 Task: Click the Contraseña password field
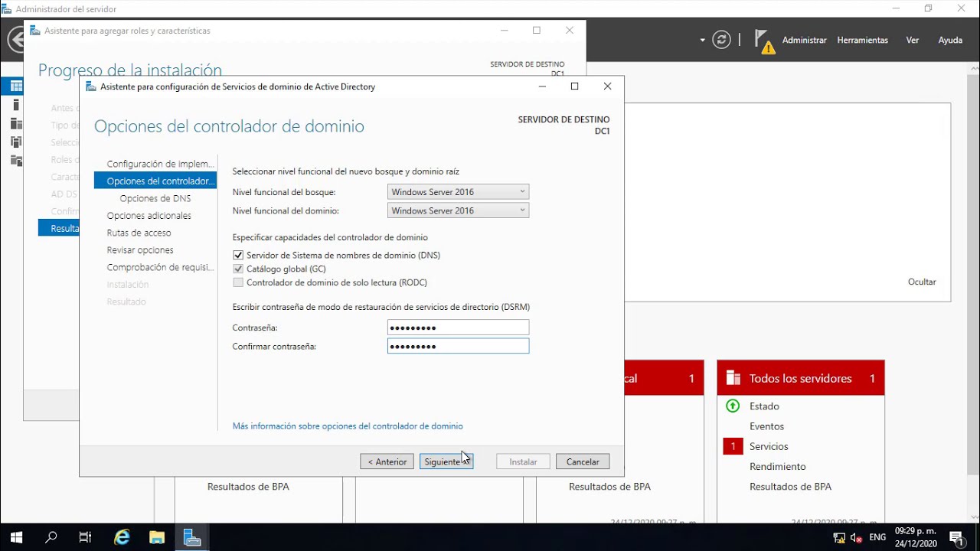click(458, 328)
